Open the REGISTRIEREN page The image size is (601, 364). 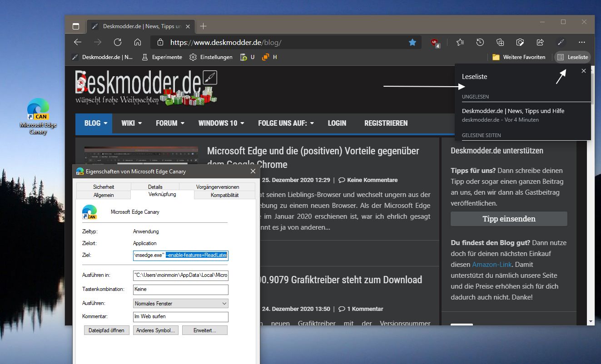386,123
